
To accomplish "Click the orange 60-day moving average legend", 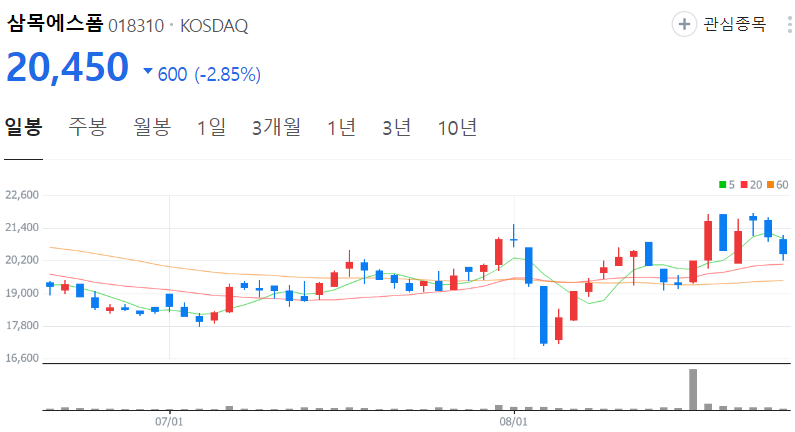I will coord(778,185).
